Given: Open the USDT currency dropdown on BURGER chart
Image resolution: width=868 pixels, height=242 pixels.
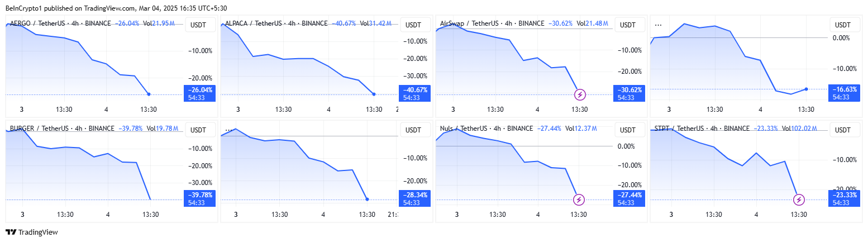Looking at the screenshot, I should point(199,130).
